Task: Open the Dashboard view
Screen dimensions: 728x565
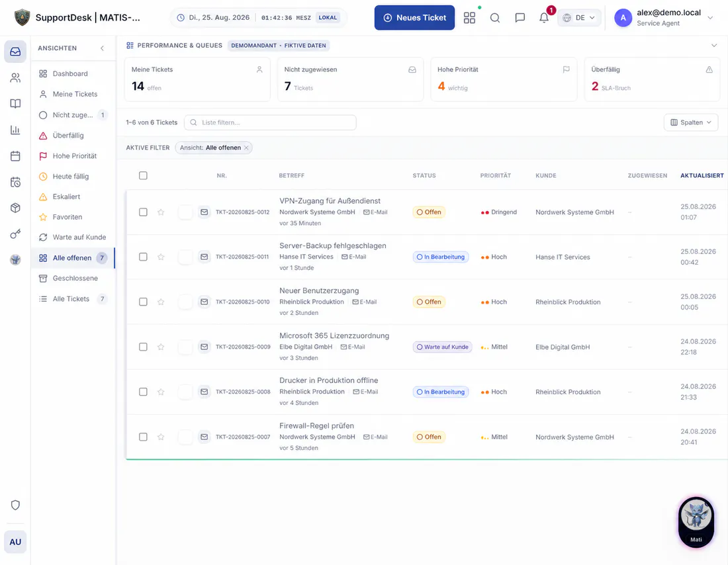Action: 73,74
